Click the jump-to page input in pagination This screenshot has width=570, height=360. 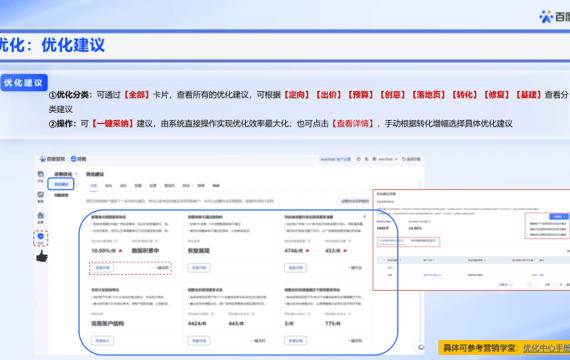(x=555, y=284)
